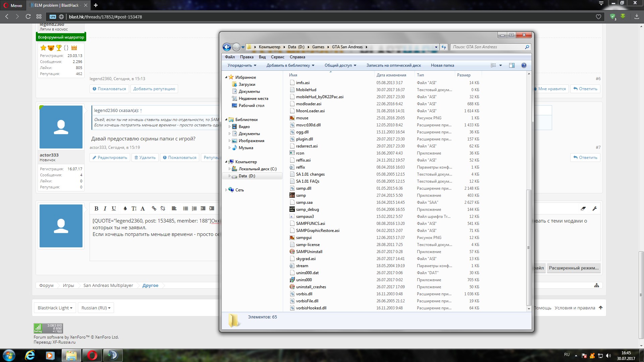This screenshot has height=362, width=644.
Task: Open the Упорядочить dropdown
Action: (x=242, y=65)
